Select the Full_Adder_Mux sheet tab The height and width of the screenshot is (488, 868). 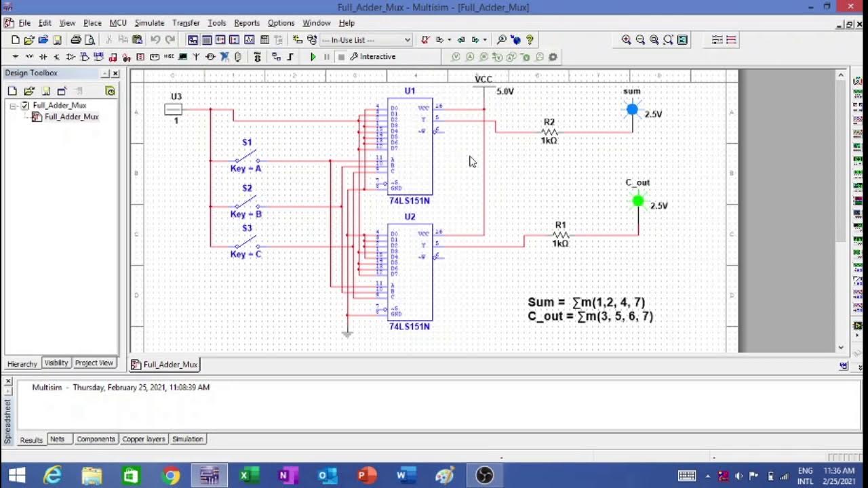[164, 365]
